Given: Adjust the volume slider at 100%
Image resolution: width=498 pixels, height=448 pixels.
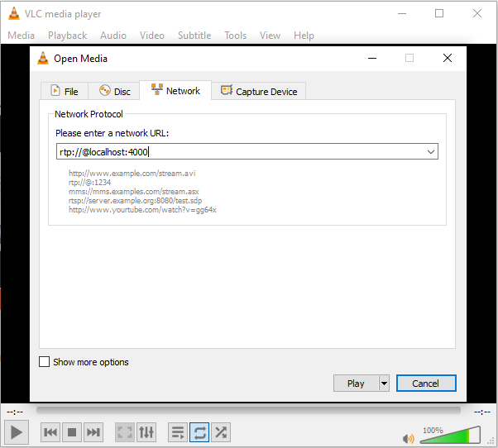Looking at the screenshot, I should (450, 435).
